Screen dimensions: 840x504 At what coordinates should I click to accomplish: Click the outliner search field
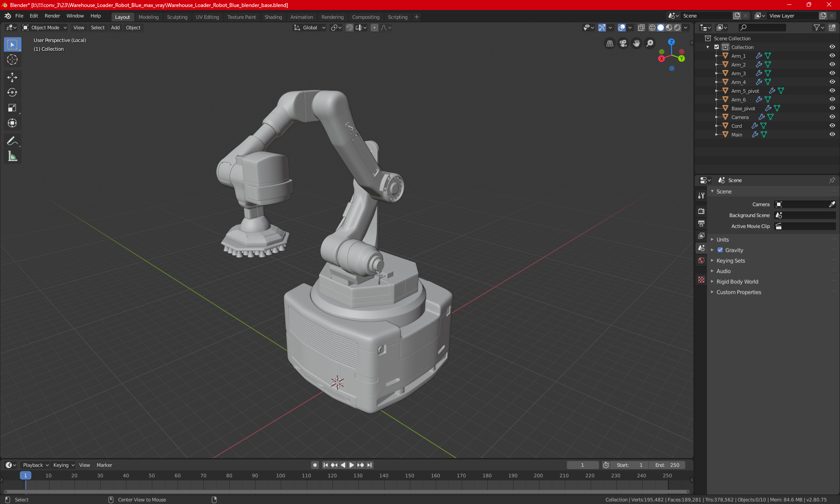click(x=762, y=28)
